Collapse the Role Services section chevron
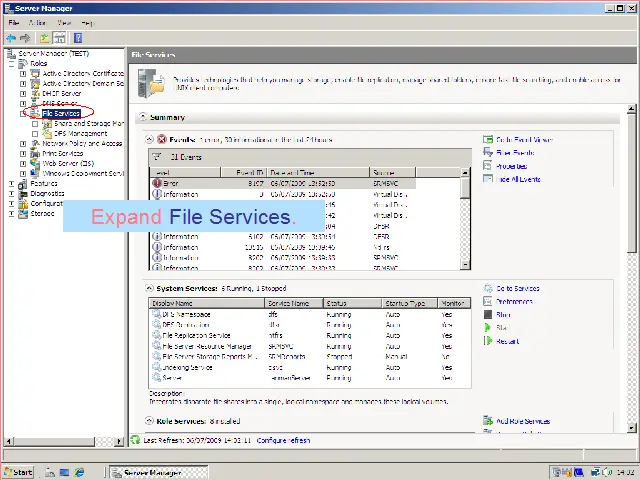The height and width of the screenshot is (480, 640). (149, 421)
